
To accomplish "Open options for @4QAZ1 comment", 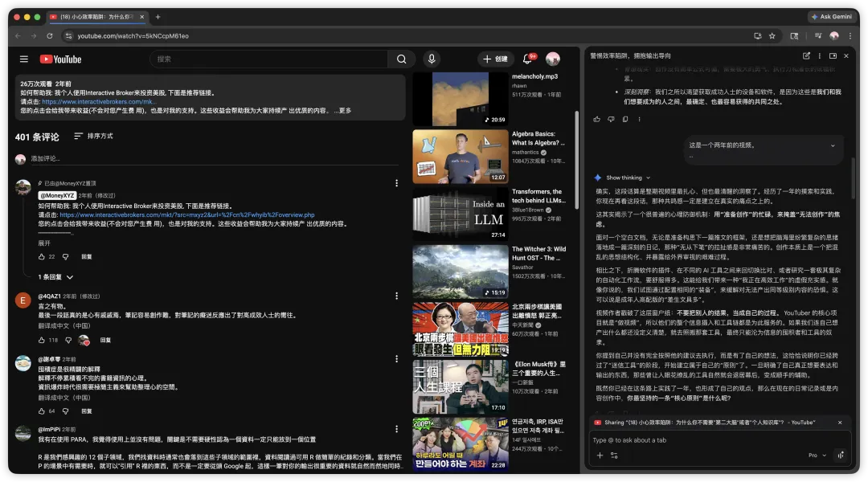I will [x=396, y=296].
